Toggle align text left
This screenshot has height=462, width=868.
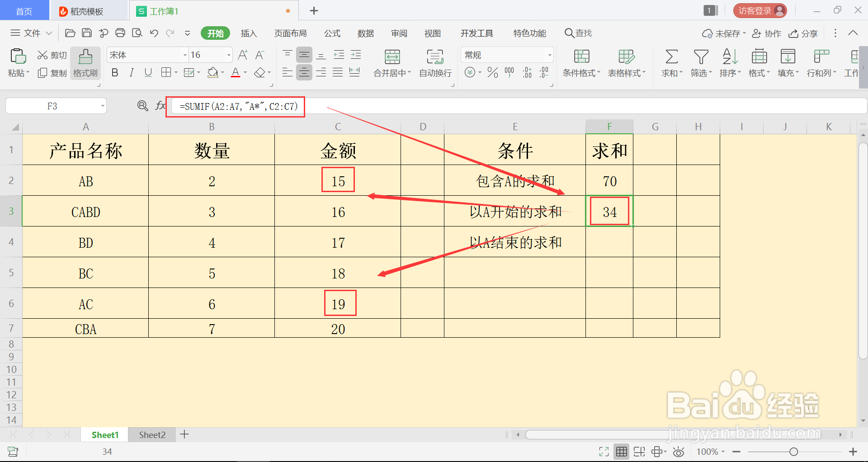(287, 72)
